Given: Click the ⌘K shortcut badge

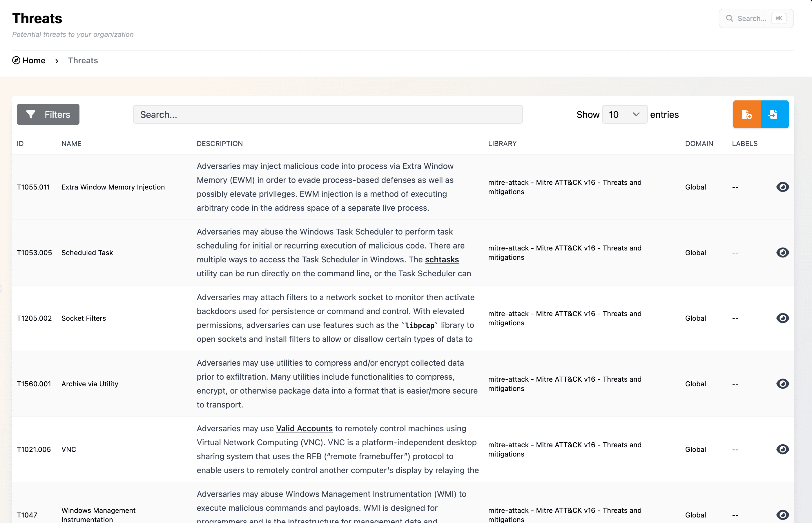Looking at the screenshot, I should [779, 18].
